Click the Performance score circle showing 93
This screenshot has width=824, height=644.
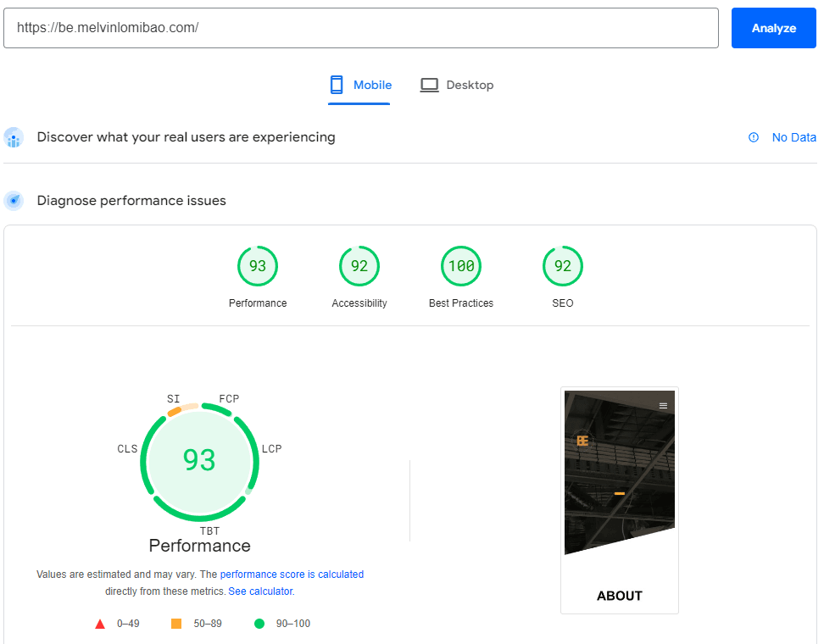[258, 265]
